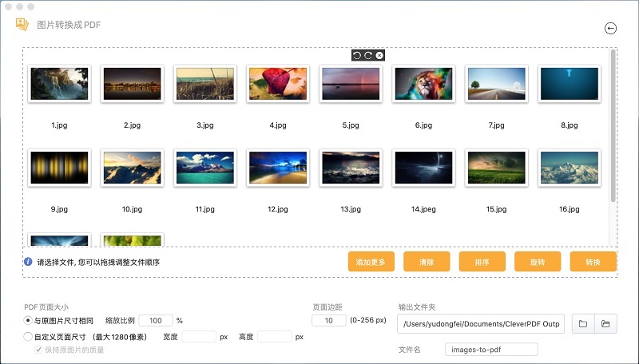This screenshot has height=364, width=639.
Task: Start conversion with 转换 button
Action: point(593,262)
